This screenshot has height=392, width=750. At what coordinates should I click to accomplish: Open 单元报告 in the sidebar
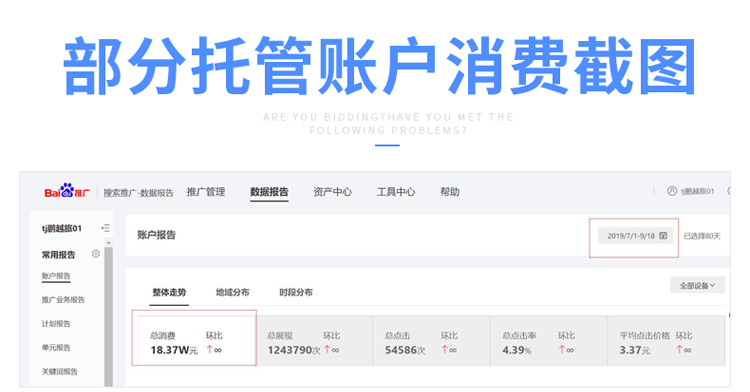pyautogui.click(x=56, y=348)
